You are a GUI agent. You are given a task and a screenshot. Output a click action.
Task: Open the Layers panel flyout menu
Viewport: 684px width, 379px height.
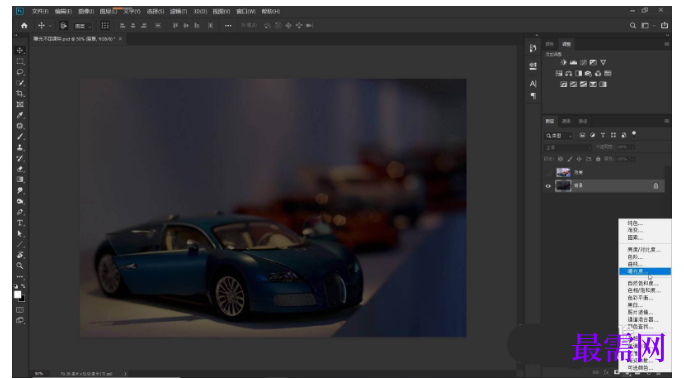(x=667, y=121)
